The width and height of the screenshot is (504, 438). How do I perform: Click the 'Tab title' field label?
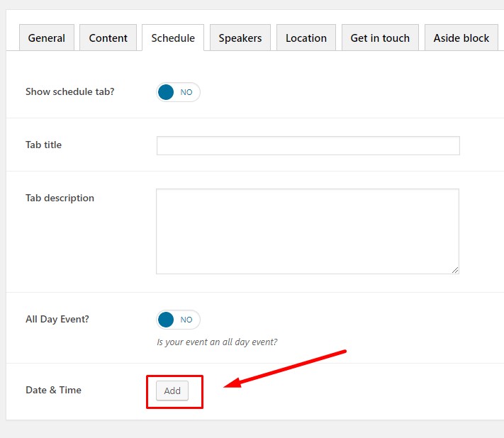pyautogui.click(x=43, y=145)
